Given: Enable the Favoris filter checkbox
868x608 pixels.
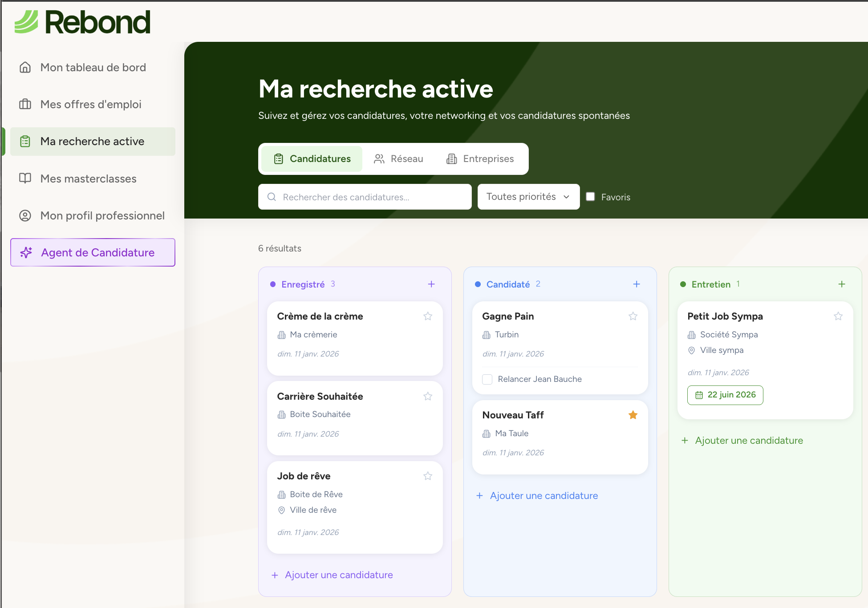Looking at the screenshot, I should point(591,197).
